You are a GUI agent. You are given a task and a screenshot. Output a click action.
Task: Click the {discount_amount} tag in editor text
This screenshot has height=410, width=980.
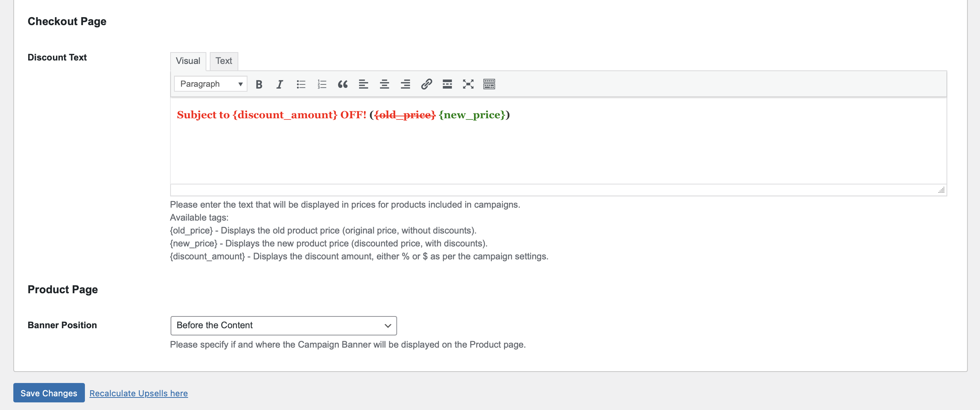(x=285, y=115)
